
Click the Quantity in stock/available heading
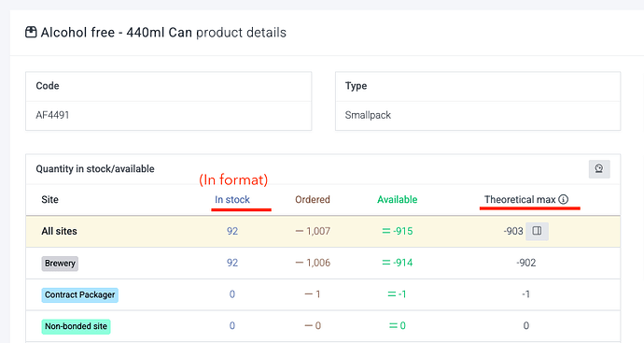coord(95,169)
